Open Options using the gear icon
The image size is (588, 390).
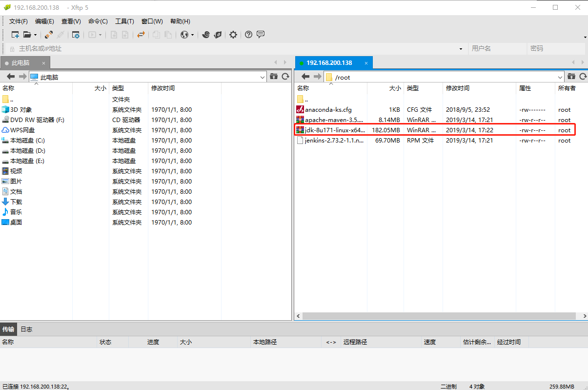click(233, 35)
